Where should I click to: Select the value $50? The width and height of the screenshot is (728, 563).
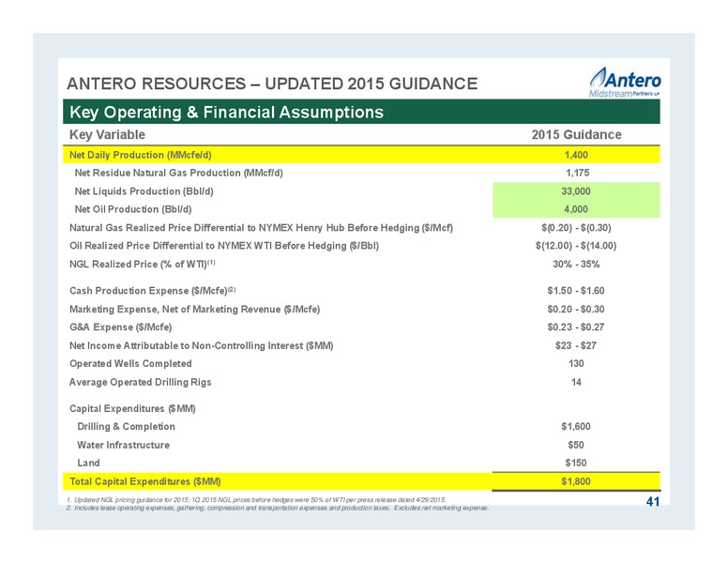[x=576, y=445]
